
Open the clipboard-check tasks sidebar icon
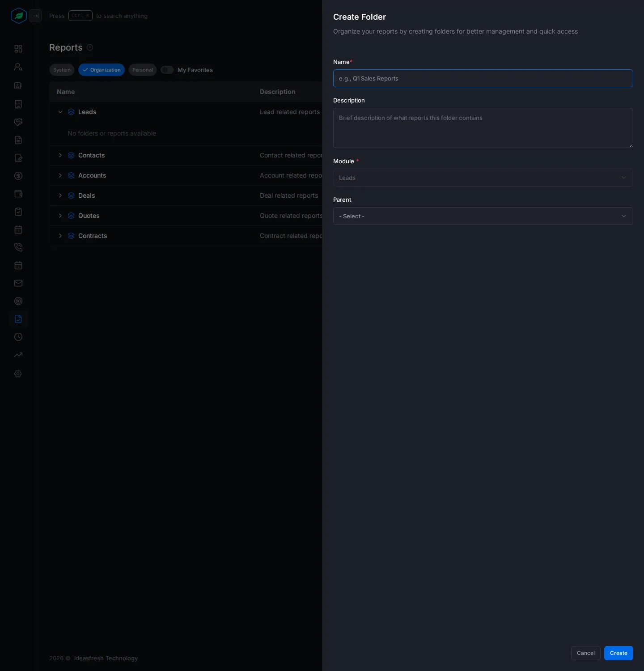18,212
